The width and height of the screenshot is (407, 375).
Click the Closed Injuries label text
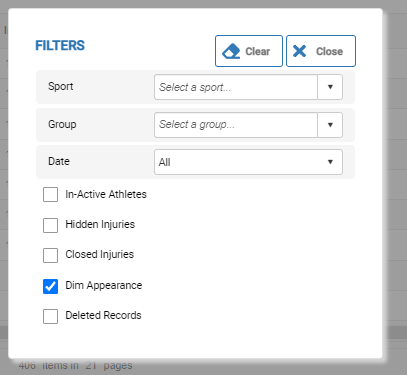pos(100,254)
